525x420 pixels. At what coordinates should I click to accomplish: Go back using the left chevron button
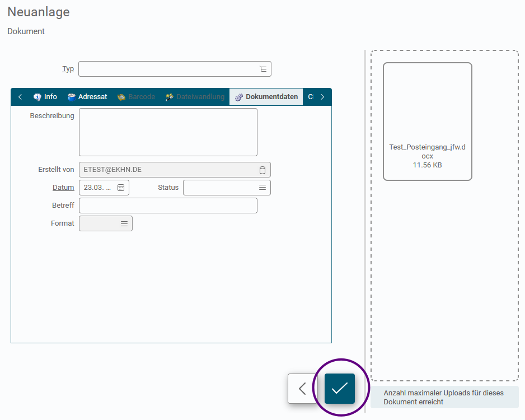[302, 389]
